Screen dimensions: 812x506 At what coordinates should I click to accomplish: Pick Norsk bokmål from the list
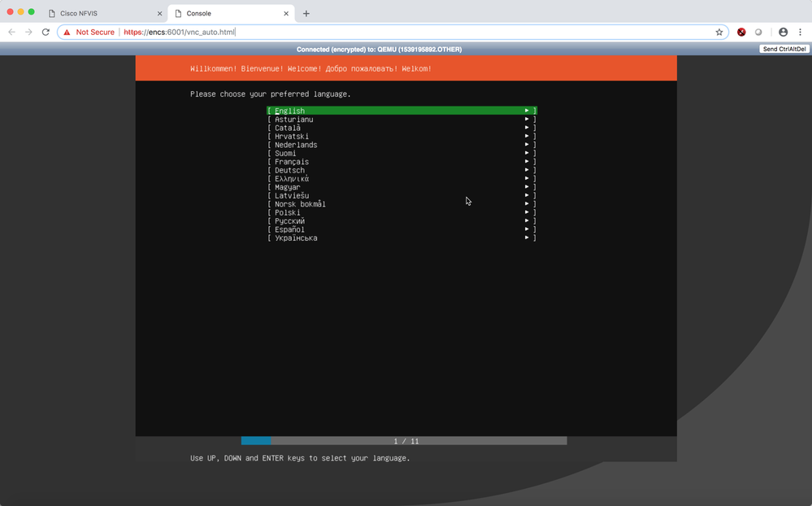click(x=402, y=203)
